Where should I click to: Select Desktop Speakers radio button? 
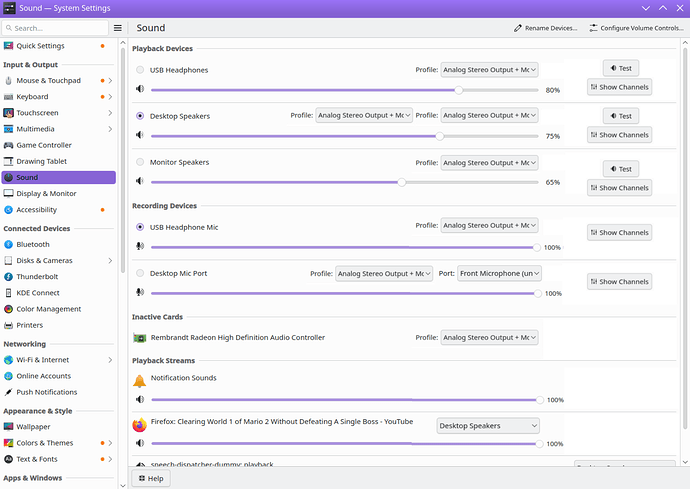coord(140,116)
